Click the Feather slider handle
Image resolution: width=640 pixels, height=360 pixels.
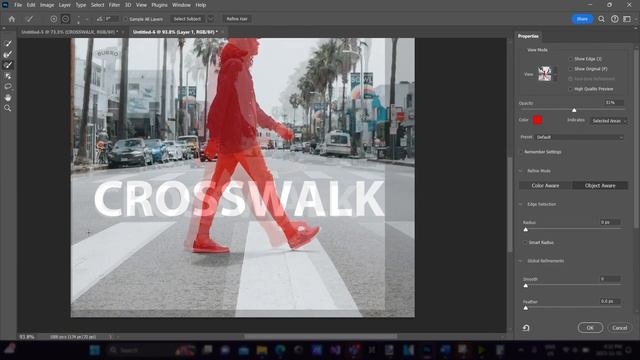526,308
